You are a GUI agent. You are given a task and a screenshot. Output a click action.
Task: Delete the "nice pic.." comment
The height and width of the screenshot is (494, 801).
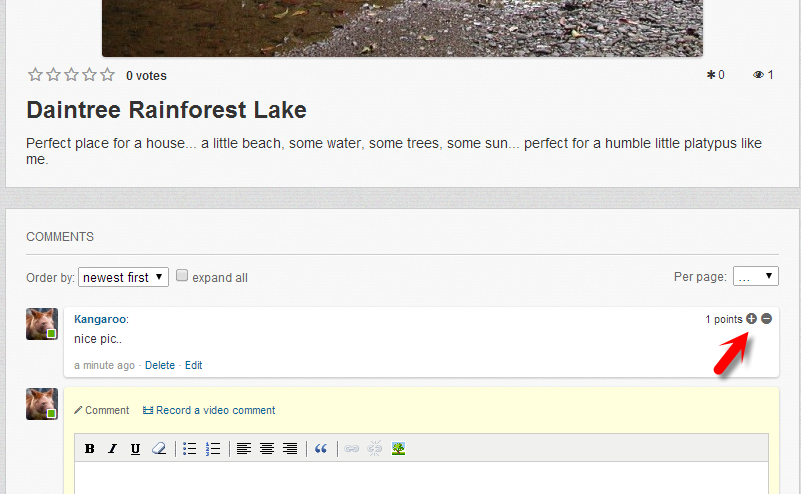click(x=160, y=366)
